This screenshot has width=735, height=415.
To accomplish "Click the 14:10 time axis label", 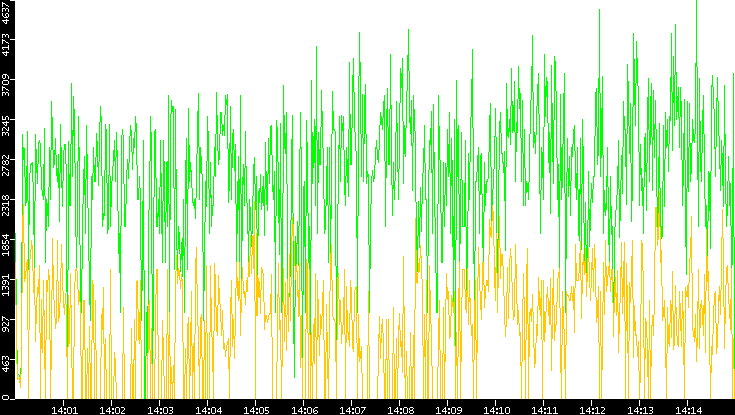I will (496, 410).
